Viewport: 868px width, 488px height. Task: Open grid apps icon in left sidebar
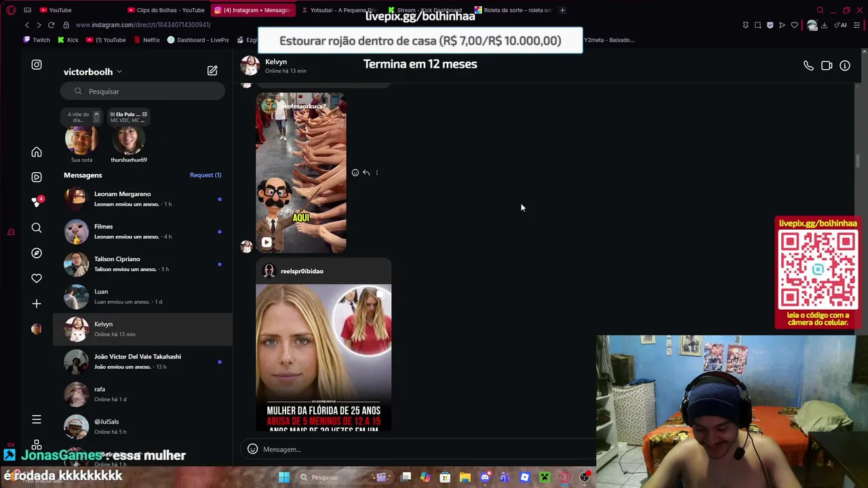coord(37,445)
